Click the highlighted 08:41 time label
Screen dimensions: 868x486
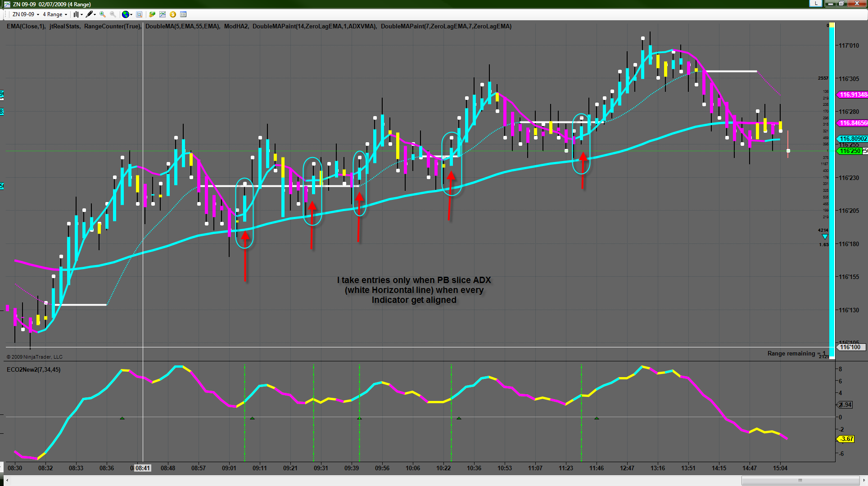[x=143, y=468]
